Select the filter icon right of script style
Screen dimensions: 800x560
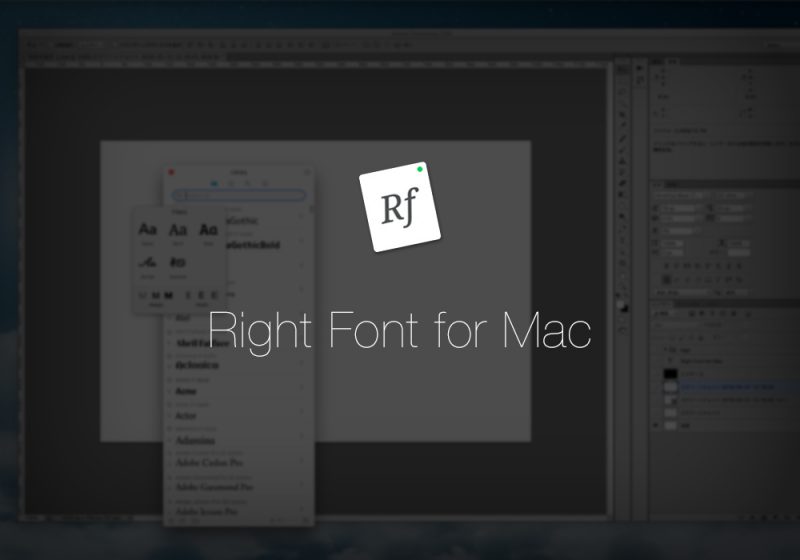click(178, 263)
